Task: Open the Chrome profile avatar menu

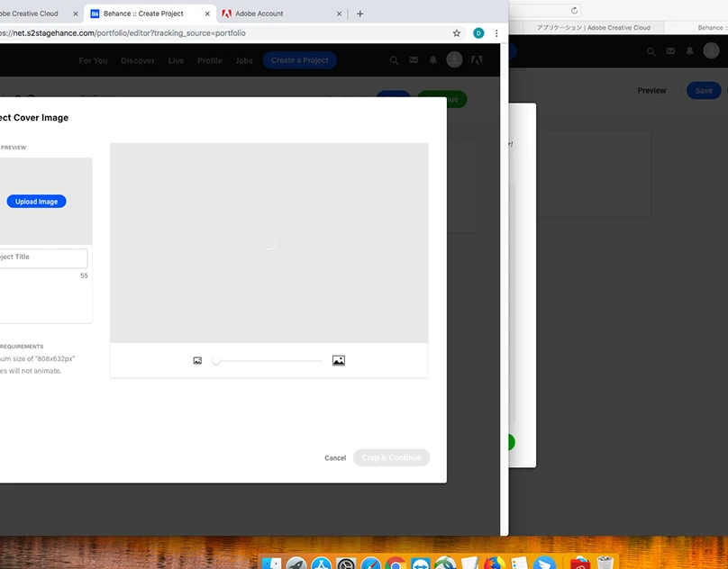Action: click(x=478, y=33)
